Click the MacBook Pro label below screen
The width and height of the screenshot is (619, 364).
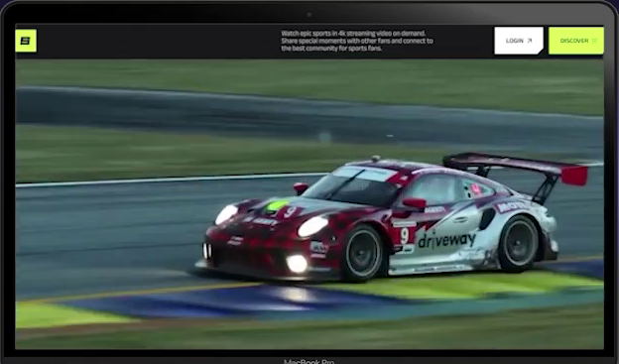[309, 361]
